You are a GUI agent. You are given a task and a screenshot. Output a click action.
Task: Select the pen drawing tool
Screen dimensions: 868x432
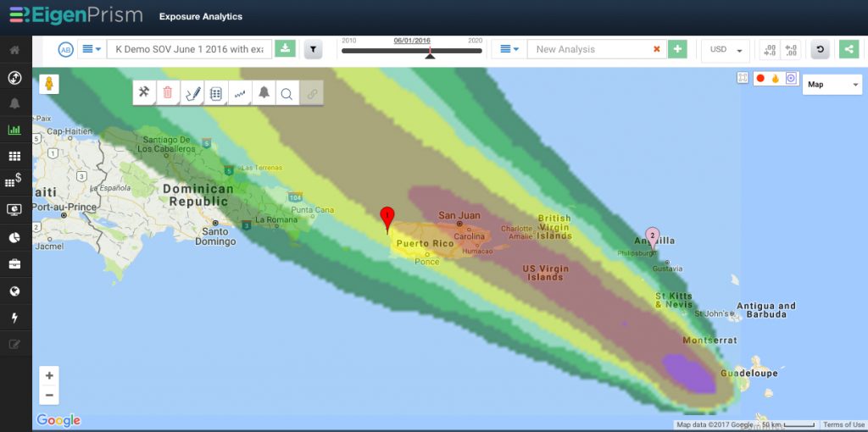coord(192,93)
